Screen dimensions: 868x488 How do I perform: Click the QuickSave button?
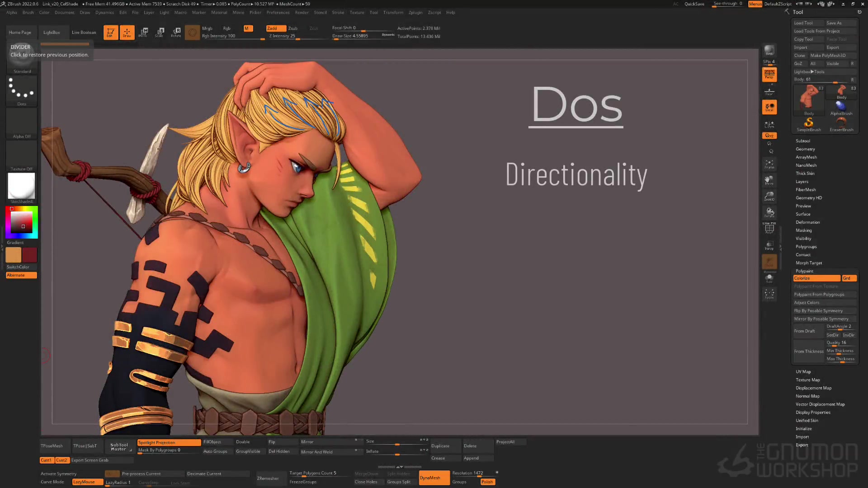click(x=694, y=4)
